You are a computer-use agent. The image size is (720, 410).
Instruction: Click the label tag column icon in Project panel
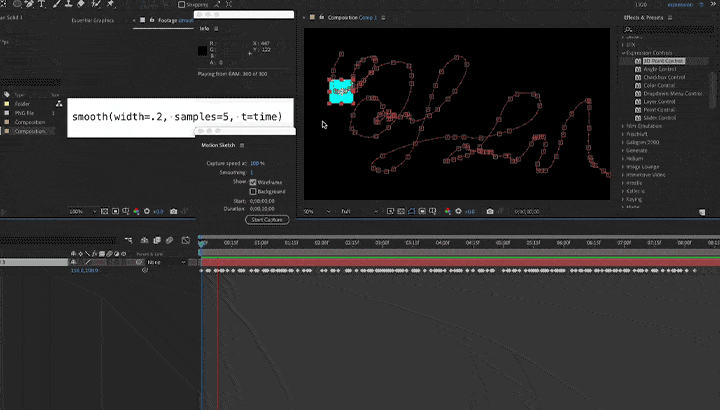(x=6, y=95)
